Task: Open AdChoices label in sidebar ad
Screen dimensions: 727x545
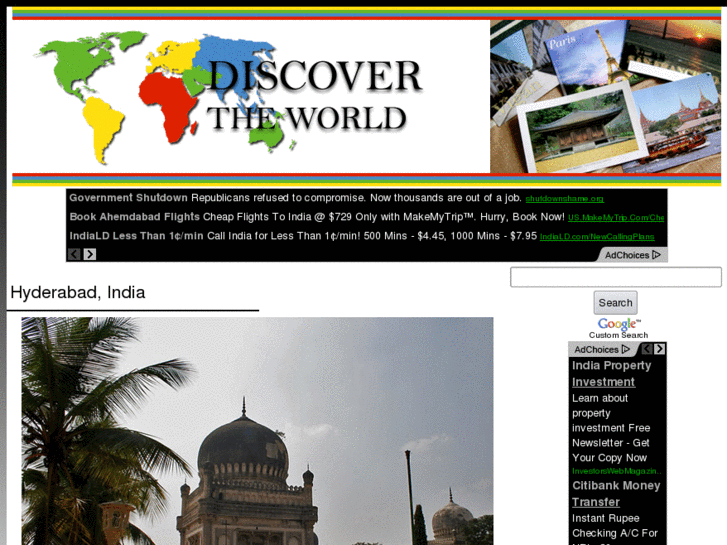Action: coord(602,349)
